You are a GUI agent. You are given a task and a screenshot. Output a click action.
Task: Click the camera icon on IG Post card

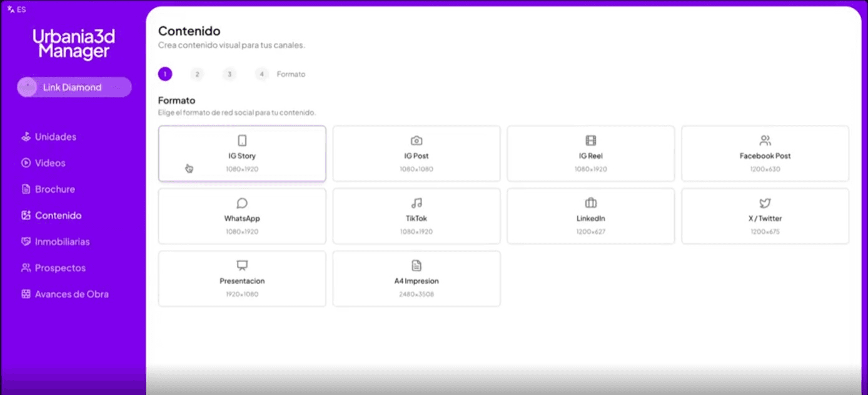pos(416,141)
